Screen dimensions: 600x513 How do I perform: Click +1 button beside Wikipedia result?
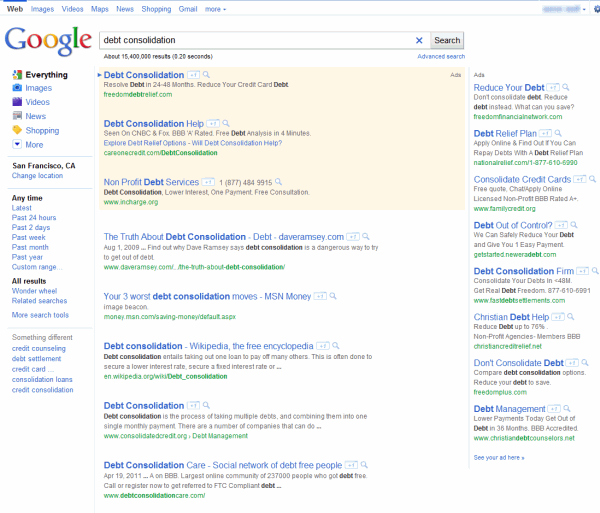pyautogui.click(x=323, y=346)
